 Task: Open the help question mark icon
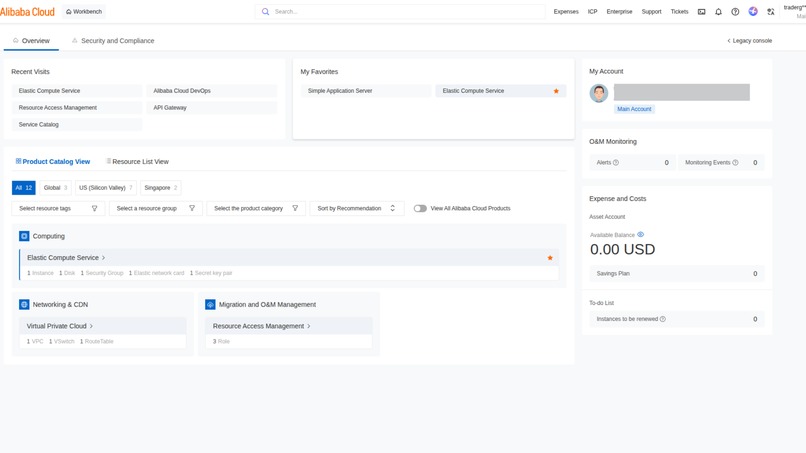[x=735, y=11]
